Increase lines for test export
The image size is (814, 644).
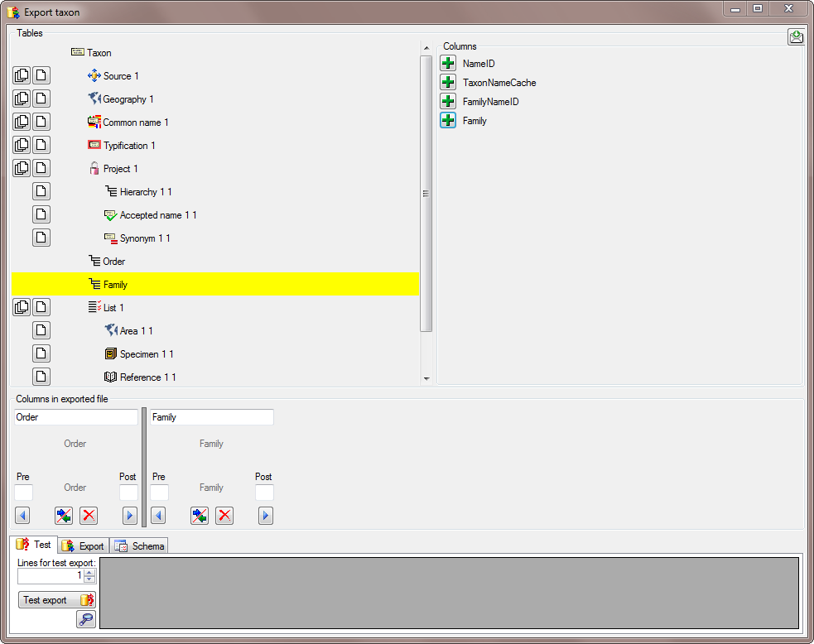89,572
